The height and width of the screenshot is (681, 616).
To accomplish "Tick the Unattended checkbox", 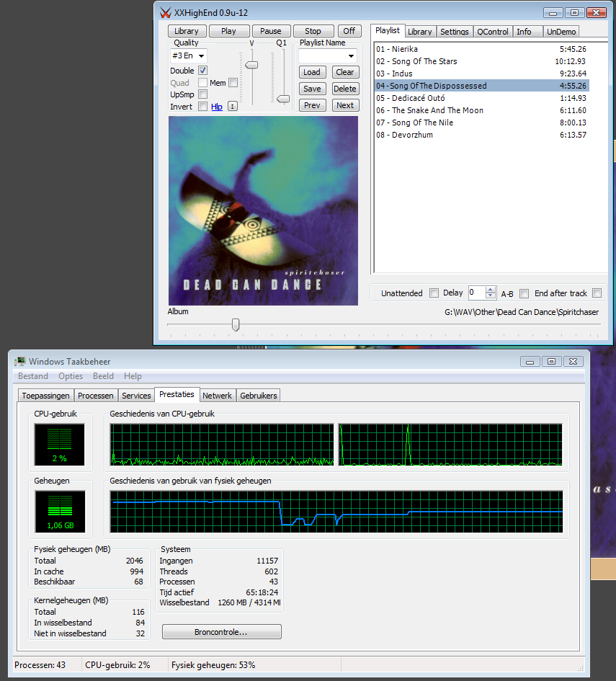I will coord(434,293).
